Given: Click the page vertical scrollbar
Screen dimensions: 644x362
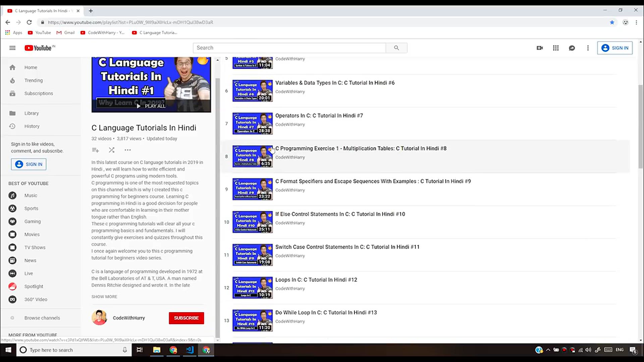Looking at the screenshot, I should (x=641, y=127).
